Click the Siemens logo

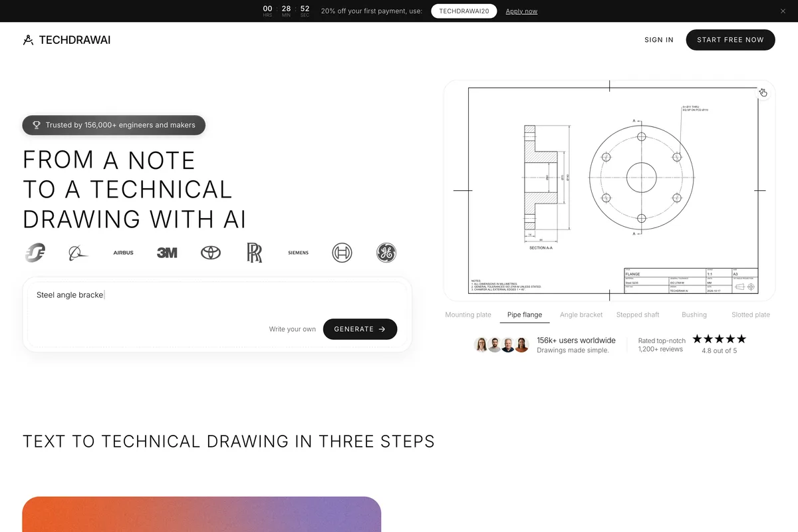[x=298, y=253]
